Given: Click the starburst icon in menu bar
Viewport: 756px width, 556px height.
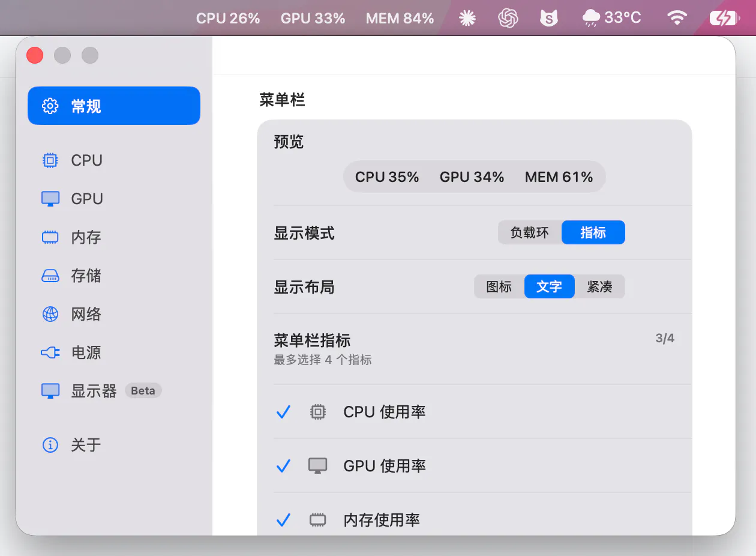Looking at the screenshot, I should coord(467,18).
